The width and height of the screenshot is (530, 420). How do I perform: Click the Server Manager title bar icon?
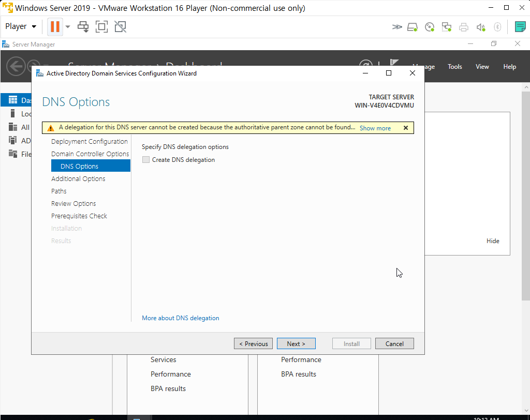5,44
